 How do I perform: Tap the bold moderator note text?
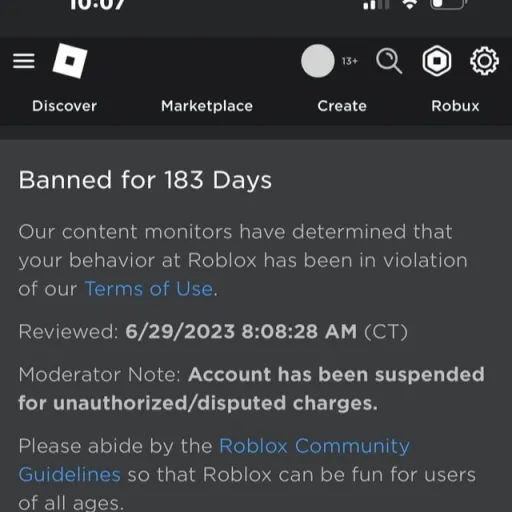pos(252,389)
